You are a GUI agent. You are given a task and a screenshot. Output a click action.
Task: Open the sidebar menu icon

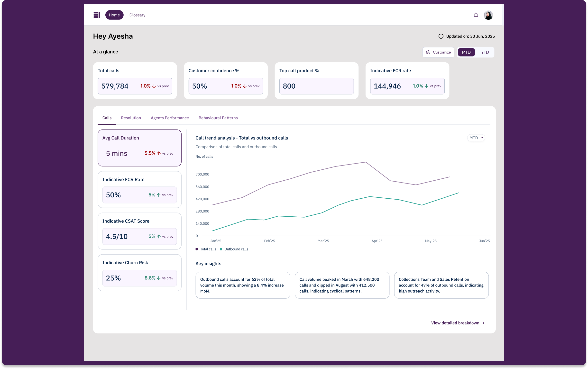pyautogui.click(x=97, y=15)
